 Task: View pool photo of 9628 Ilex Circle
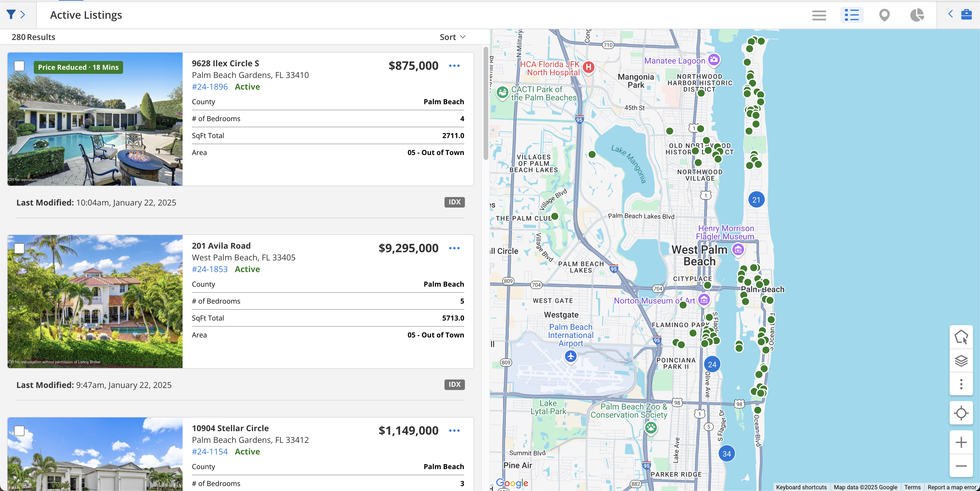(x=95, y=119)
